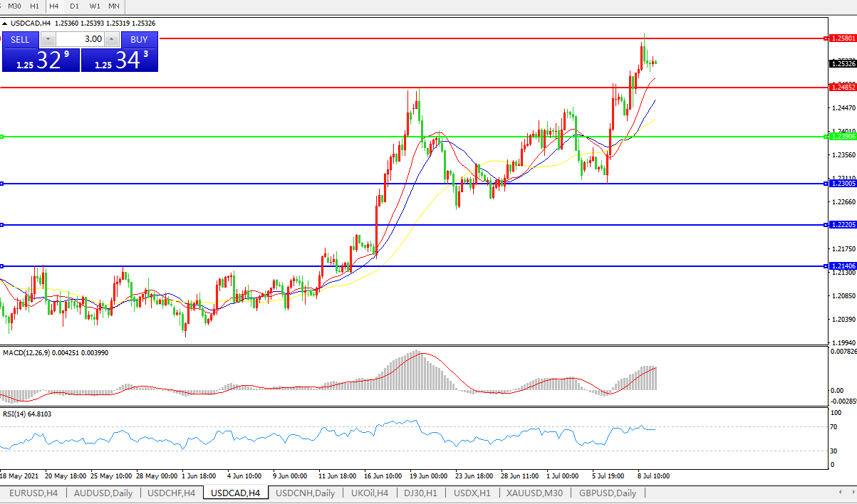
Task: Select the H1 timeframe button
Action: point(35,6)
